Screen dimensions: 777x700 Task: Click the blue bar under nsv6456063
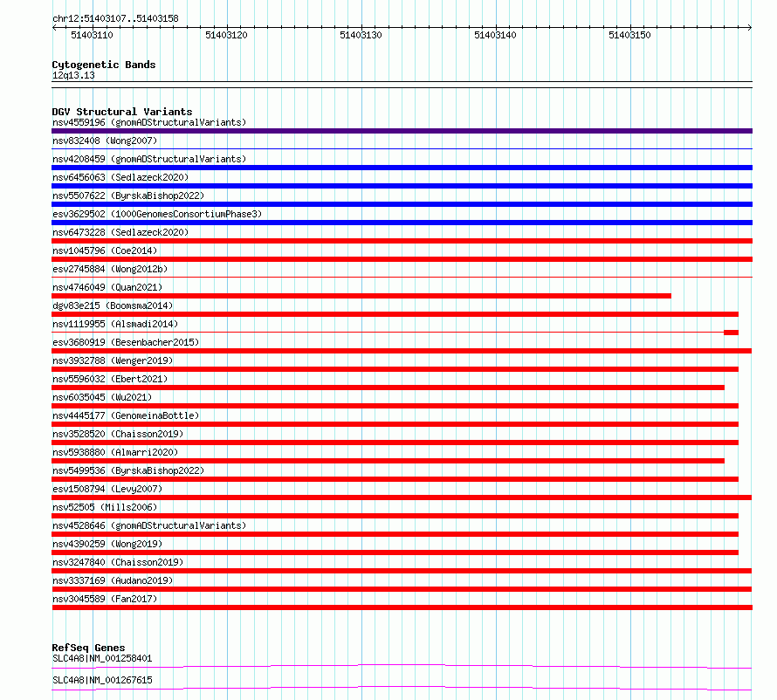pos(402,186)
